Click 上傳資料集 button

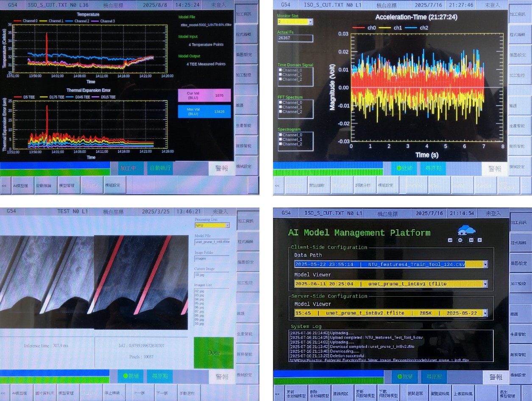click(463, 393)
